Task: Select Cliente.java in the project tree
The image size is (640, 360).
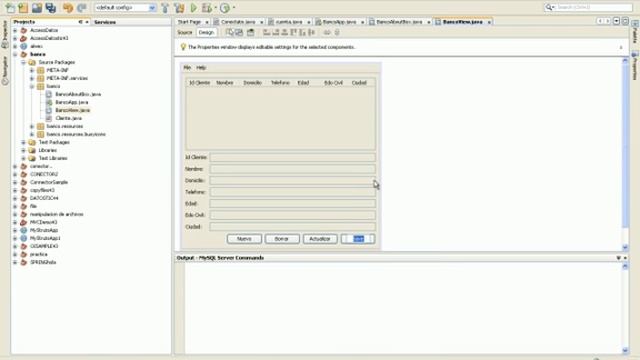Action: [69, 118]
